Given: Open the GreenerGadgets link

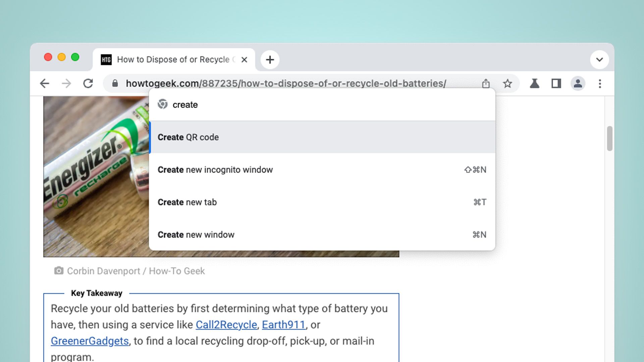Looking at the screenshot, I should (x=89, y=341).
